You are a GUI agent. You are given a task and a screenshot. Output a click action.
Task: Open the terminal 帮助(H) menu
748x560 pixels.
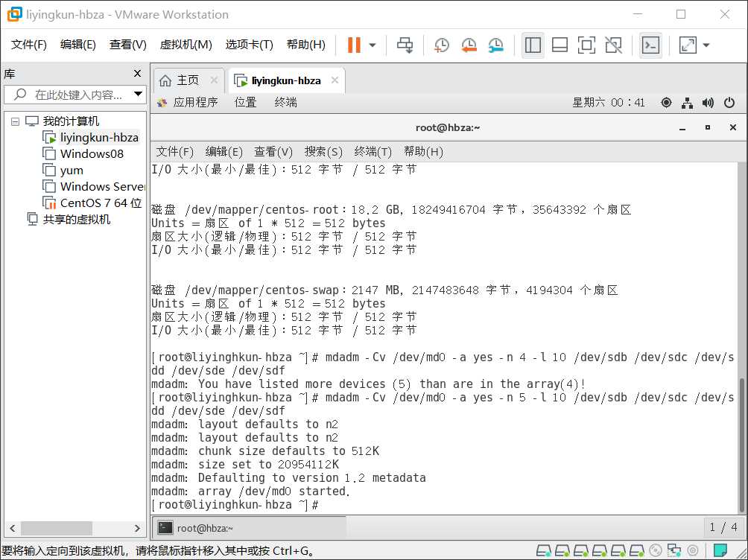tap(424, 152)
